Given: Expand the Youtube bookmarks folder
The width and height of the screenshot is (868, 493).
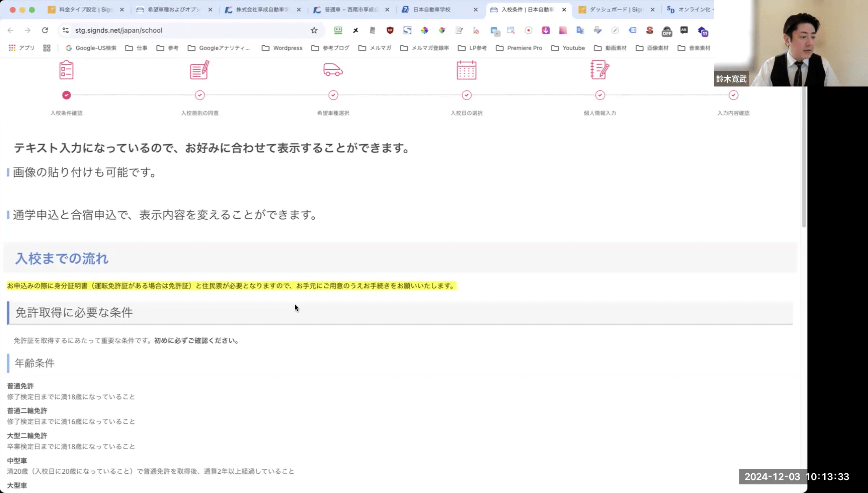Looking at the screenshot, I should (x=568, y=48).
